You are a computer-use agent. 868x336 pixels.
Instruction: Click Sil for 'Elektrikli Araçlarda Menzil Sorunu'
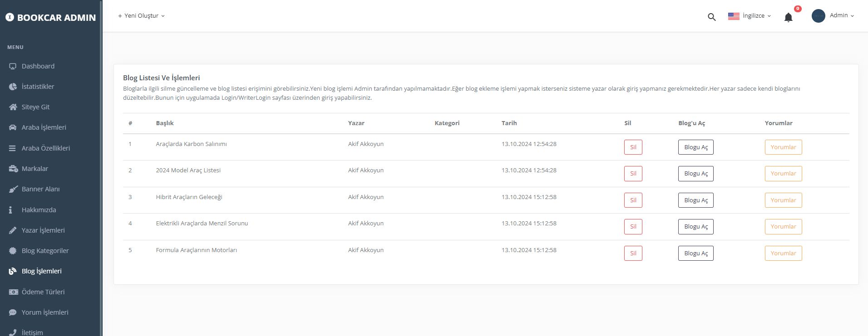coord(633,227)
